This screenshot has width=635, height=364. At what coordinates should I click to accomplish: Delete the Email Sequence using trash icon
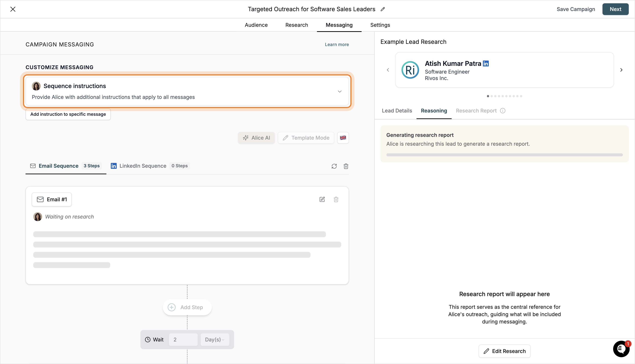point(346,166)
